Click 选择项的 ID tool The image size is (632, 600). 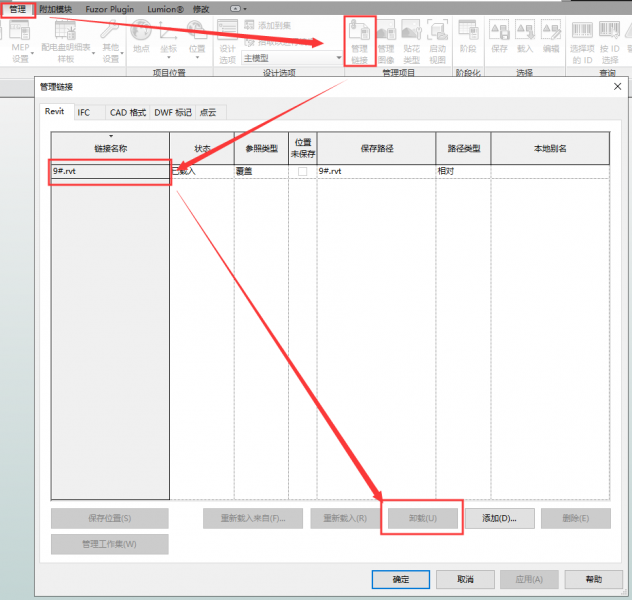tap(582, 42)
